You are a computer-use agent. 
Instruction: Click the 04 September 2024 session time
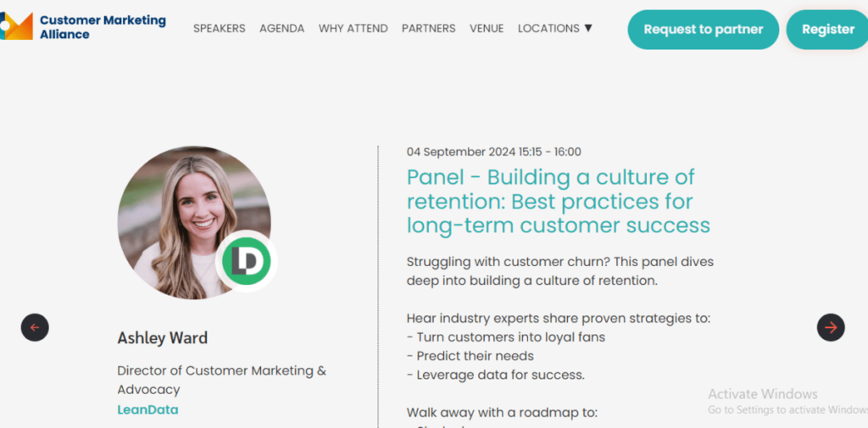click(493, 152)
